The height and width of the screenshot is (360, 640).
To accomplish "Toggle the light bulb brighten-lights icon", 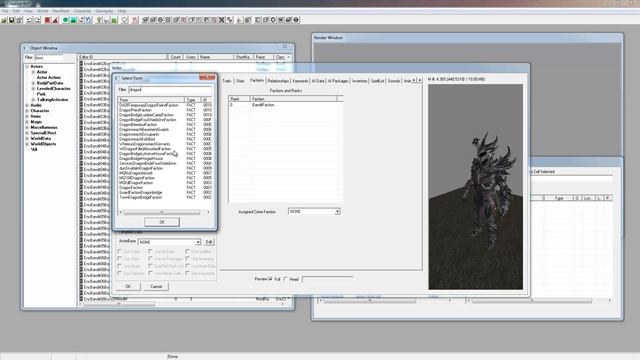I will click(99, 20).
